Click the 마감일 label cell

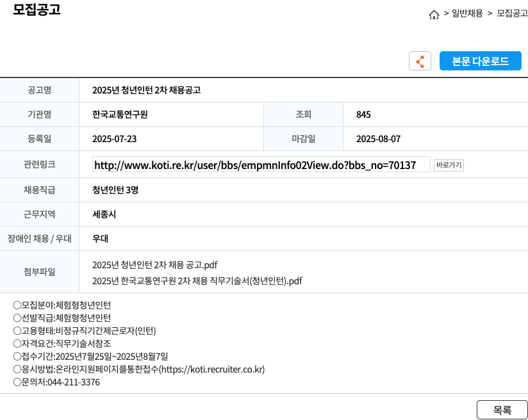(303, 139)
